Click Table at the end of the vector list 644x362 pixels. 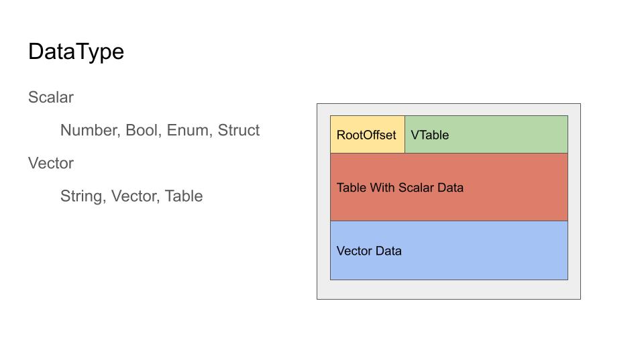[x=183, y=196]
